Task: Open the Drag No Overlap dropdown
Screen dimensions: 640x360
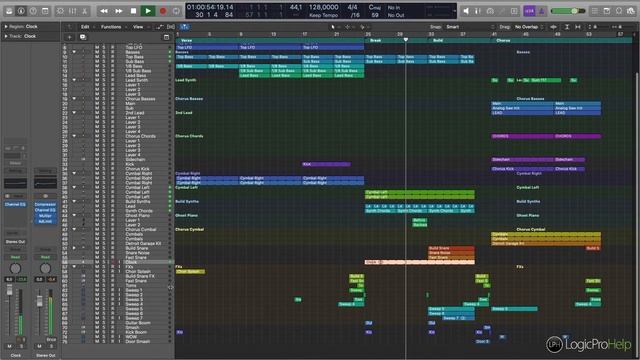Action: pos(529,27)
